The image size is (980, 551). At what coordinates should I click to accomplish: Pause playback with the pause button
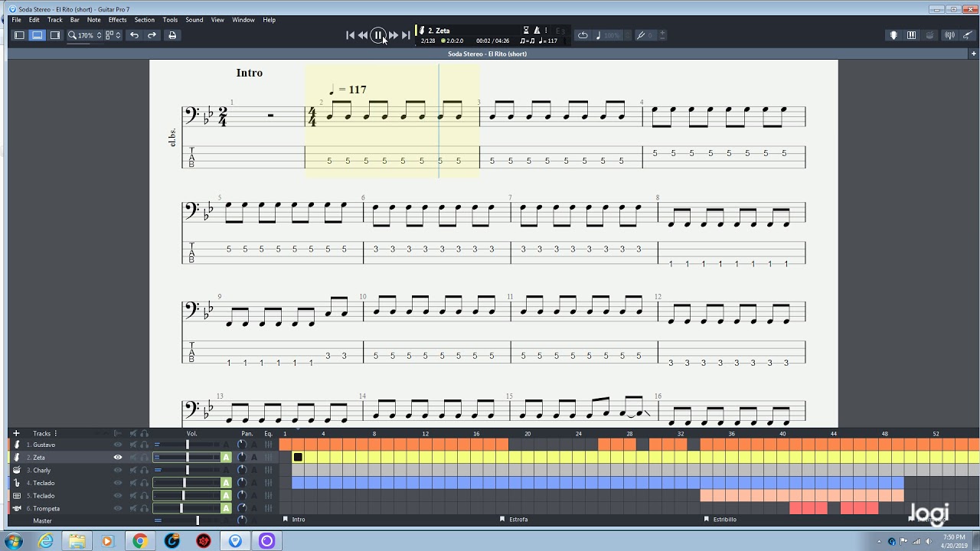pos(378,35)
